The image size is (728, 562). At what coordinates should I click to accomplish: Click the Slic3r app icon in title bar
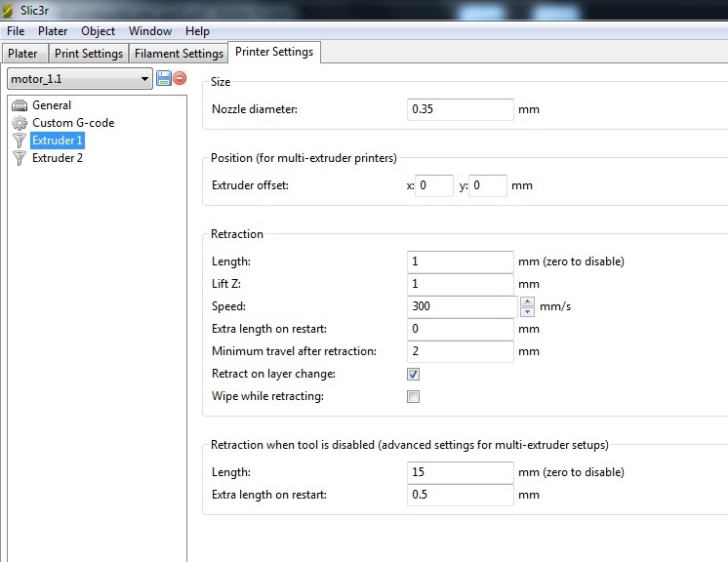(10, 10)
